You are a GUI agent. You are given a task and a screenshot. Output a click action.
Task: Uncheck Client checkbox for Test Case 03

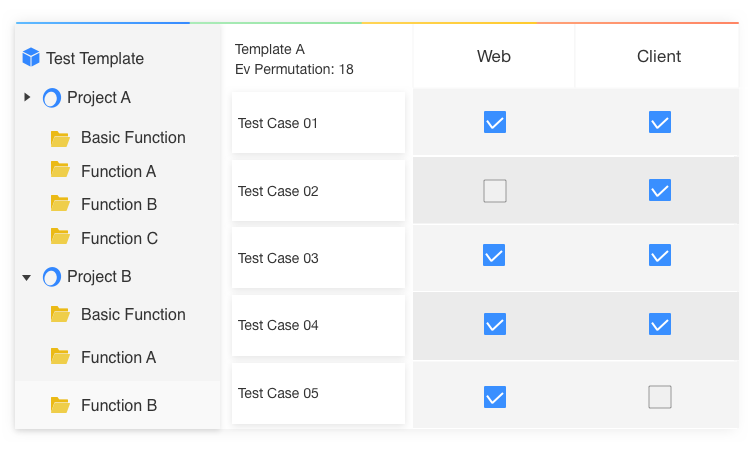point(660,255)
